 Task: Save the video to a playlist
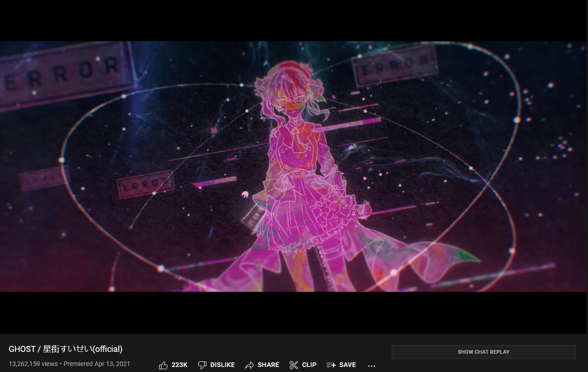pos(341,365)
